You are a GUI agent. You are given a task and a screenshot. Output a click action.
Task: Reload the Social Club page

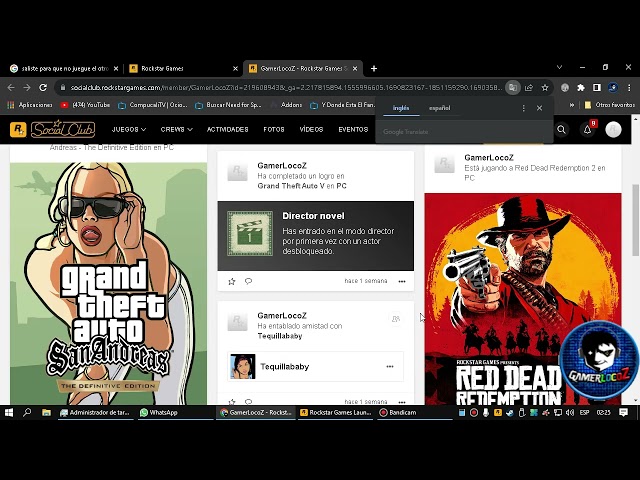click(43, 87)
